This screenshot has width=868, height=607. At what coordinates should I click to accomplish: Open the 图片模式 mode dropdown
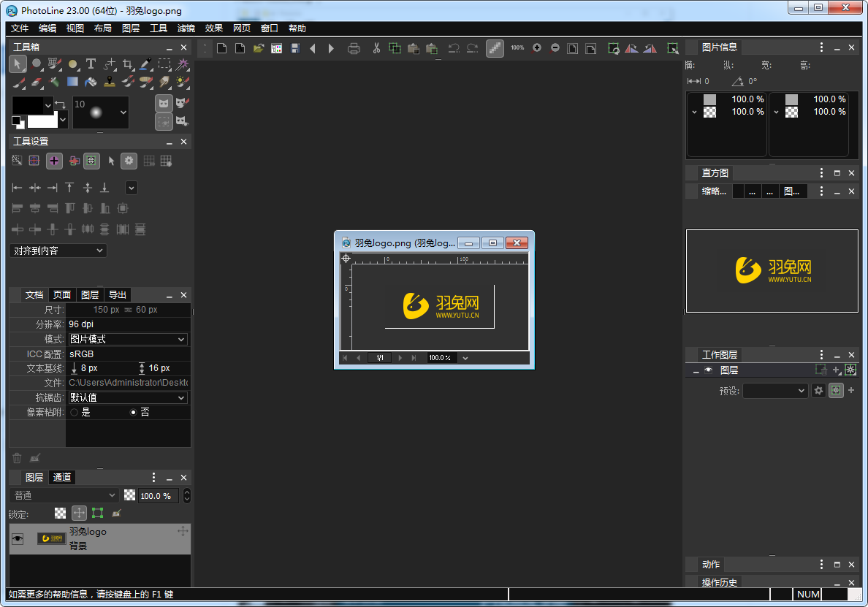128,339
